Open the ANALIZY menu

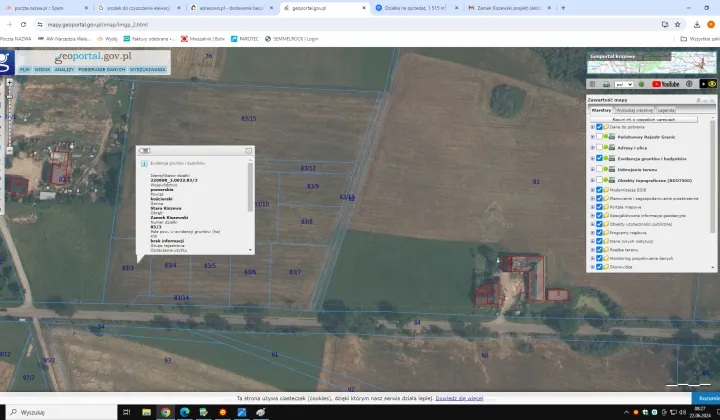tap(64, 70)
